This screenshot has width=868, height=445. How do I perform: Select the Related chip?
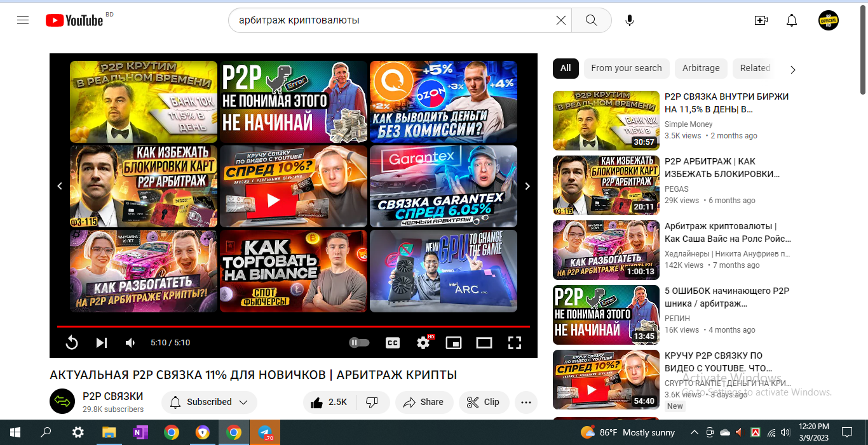755,68
